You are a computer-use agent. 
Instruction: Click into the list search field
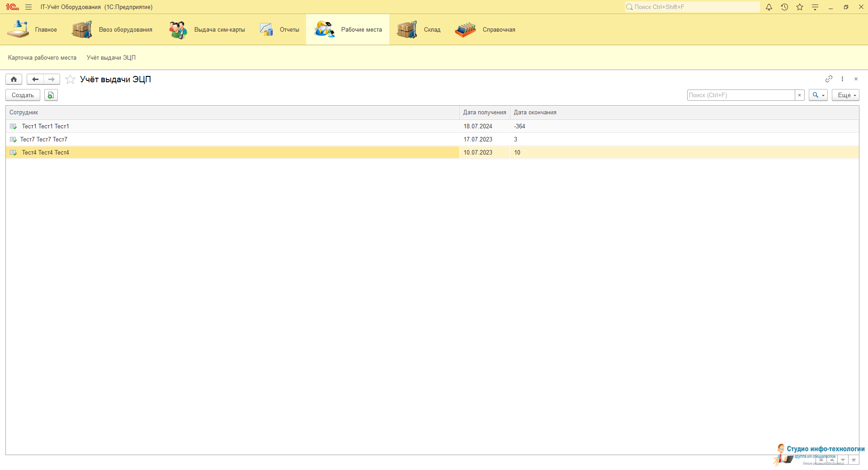[741, 95]
